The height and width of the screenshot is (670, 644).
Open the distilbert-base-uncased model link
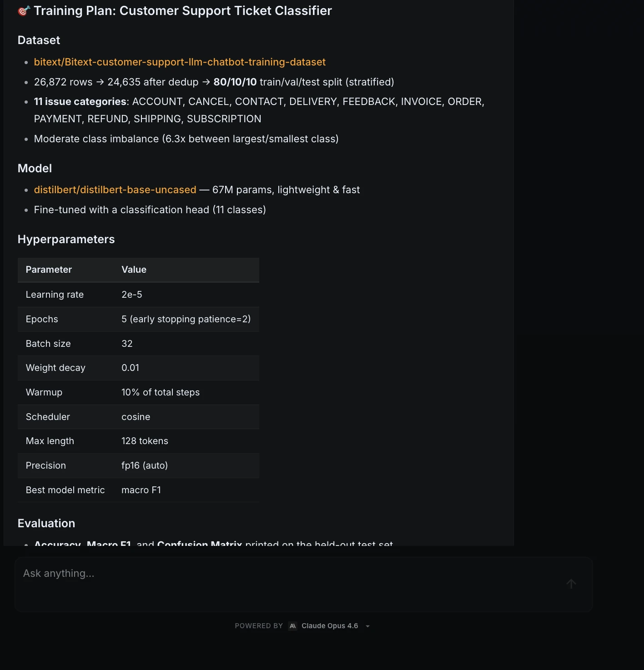[x=115, y=190]
